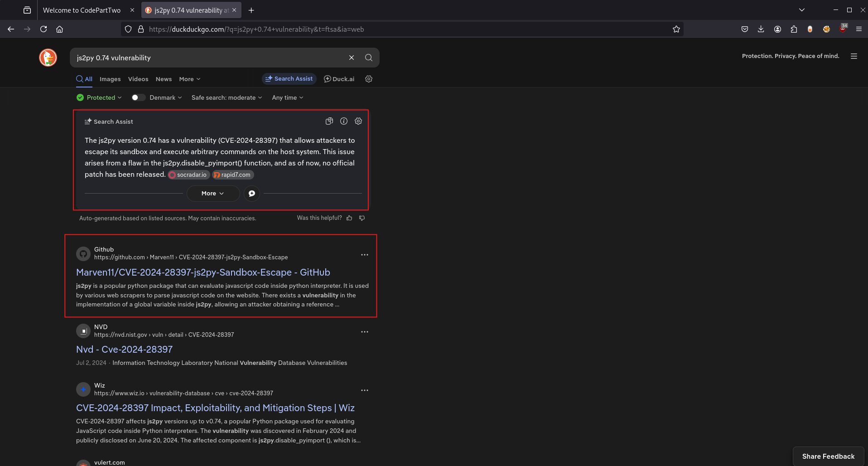Give thumbs down on the answer
This screenshot has height=466, width=868.
tap(362, 218)
